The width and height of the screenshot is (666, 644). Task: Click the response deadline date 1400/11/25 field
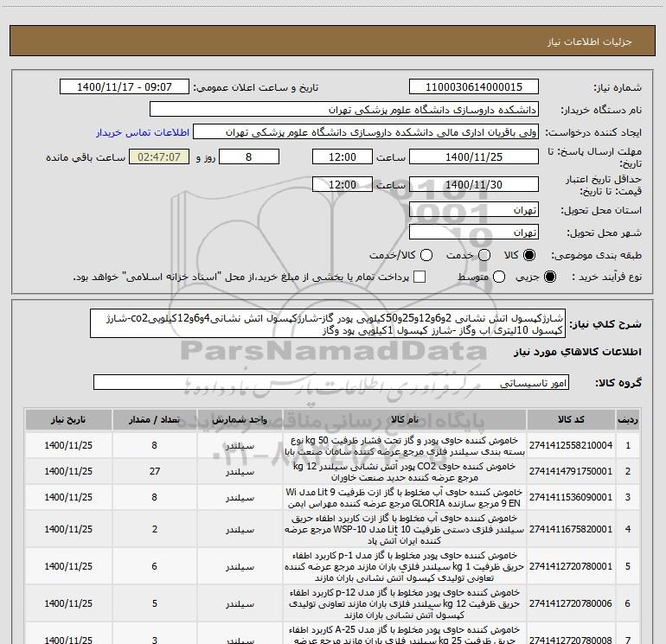[474, 156]
